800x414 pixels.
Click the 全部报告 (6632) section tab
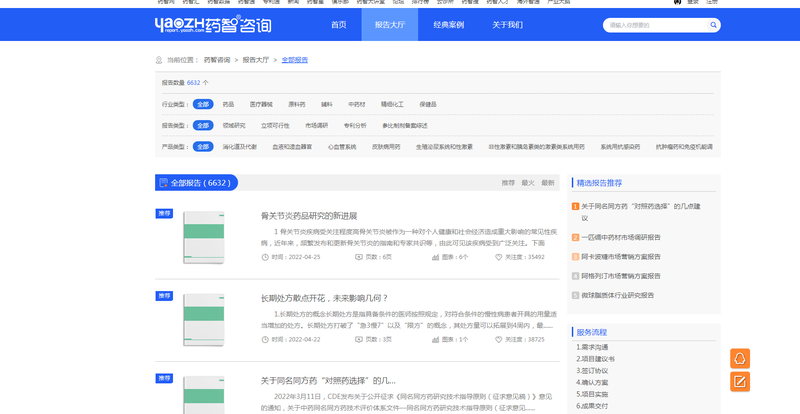(196, 183)
